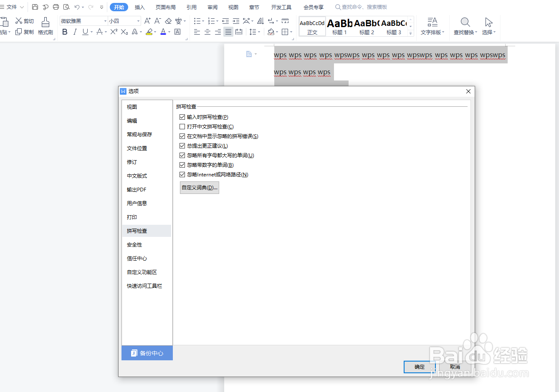Apply the 正文 style thumbnail
Screen dimensions: 559x392
point(312,26)
